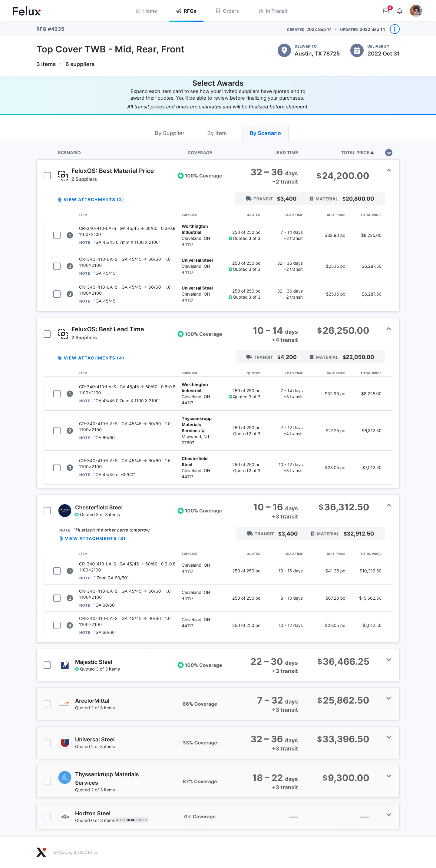Sort by Total Price column header

[x=357, y=153]
